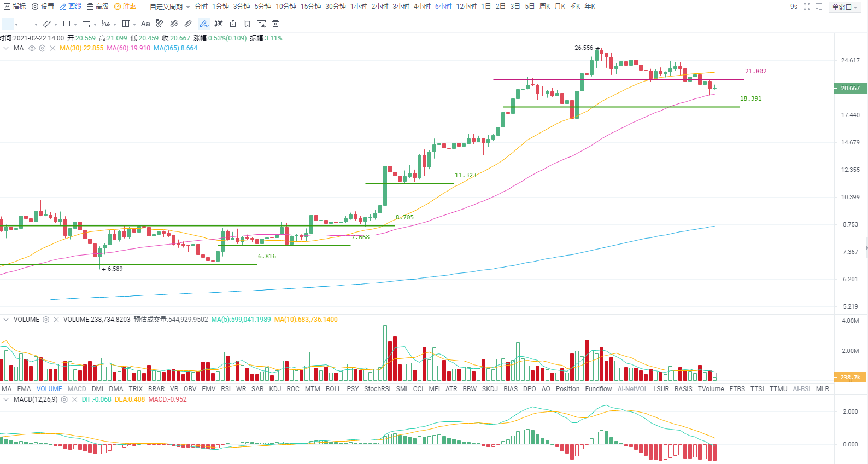Image resolution: width=868 pixels, height=464 pixels.
Task: Open MA indicator settings hexagon icon
Action: coord(42,48)
